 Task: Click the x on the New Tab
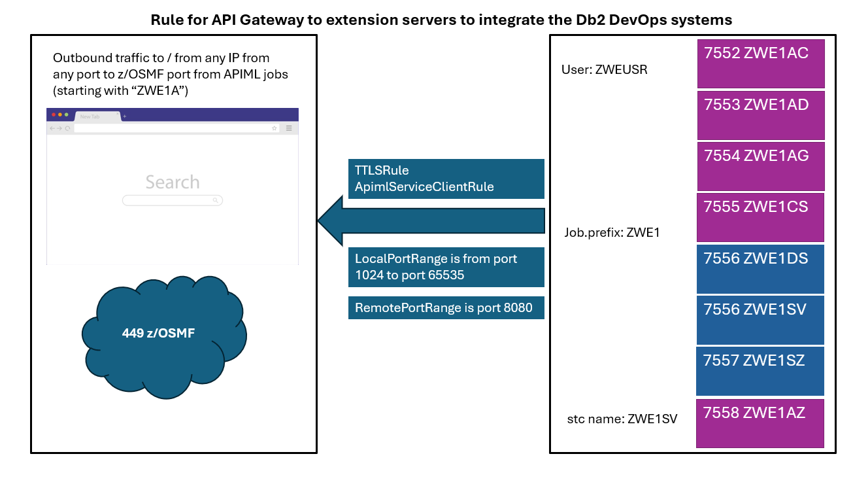click(118, 113)
